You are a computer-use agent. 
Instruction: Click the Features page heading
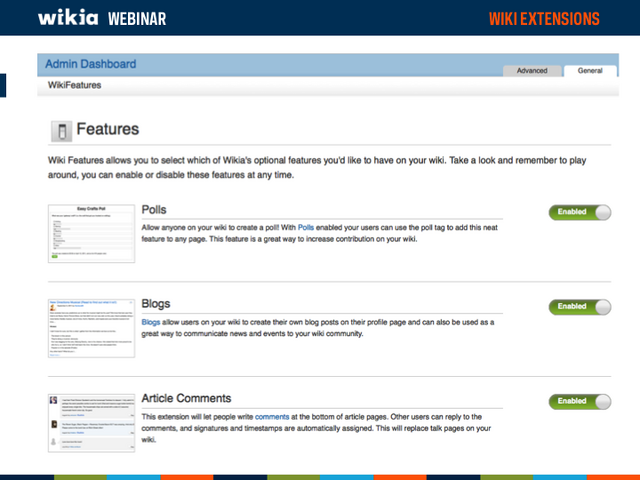click(x=108, y=129)
